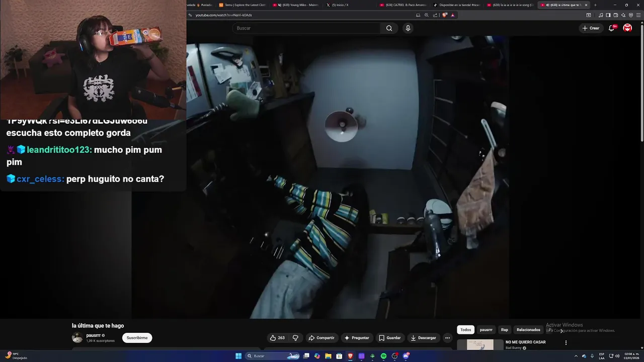Open site settings icon in address bar
This screenshot has height=362, width=644.
click(190, 15)
